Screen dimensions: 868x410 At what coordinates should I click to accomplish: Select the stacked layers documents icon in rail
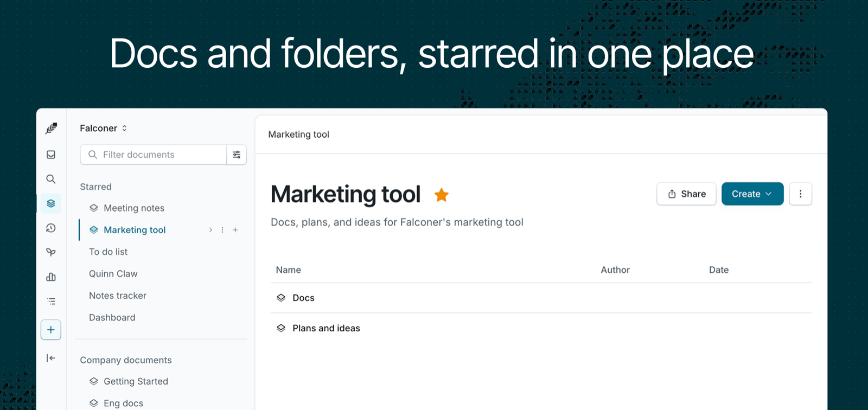point(51,203)
